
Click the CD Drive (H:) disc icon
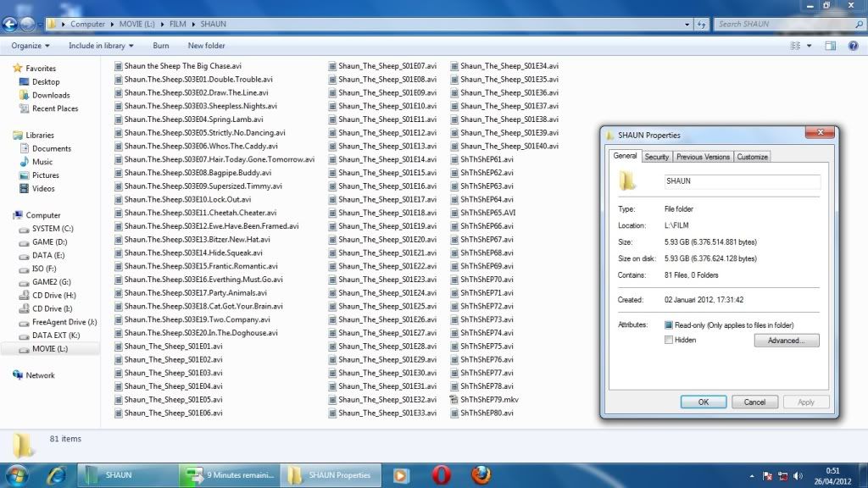(x=25, y=296)
